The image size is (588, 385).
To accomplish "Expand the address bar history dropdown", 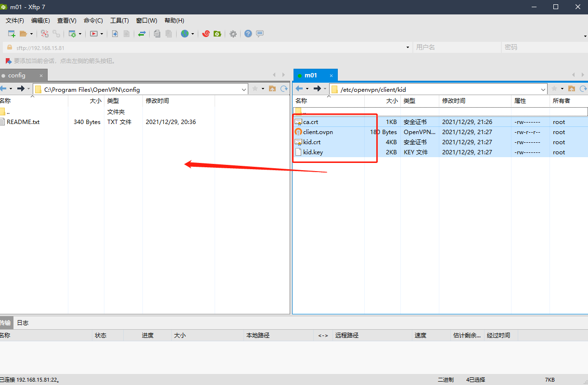I will point(408,48).
